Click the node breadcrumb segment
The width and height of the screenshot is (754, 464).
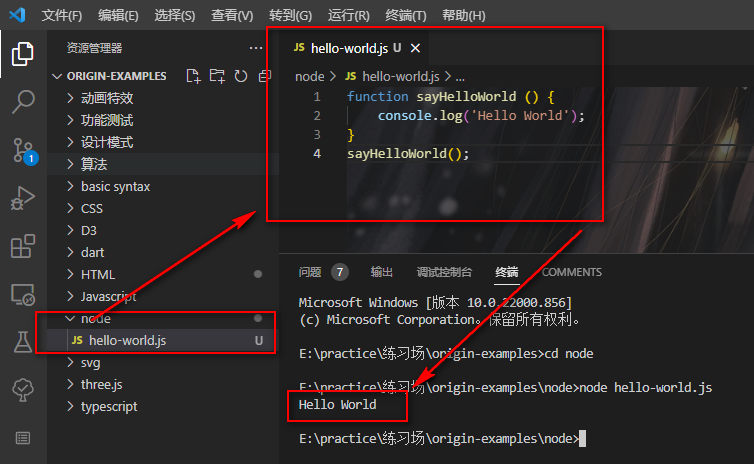pos(310,76)
